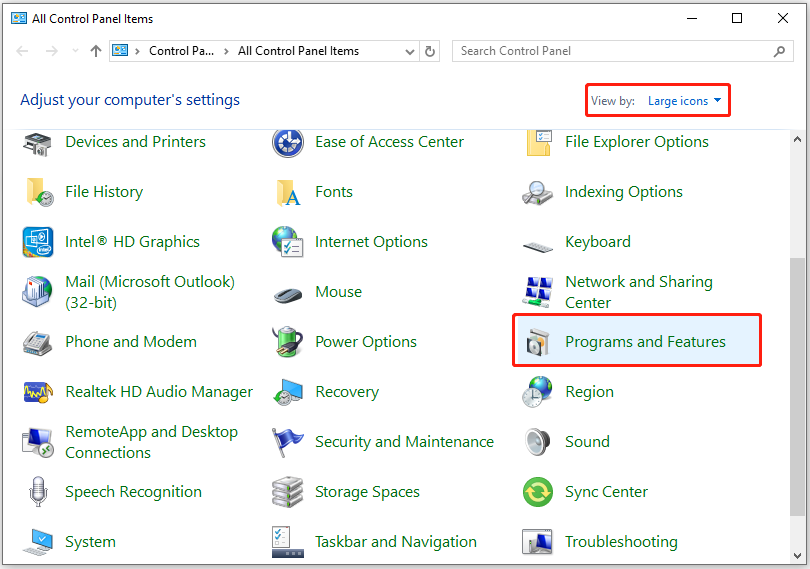Expand the chevron after Control Pa... breadcrumb

(226, 51)
